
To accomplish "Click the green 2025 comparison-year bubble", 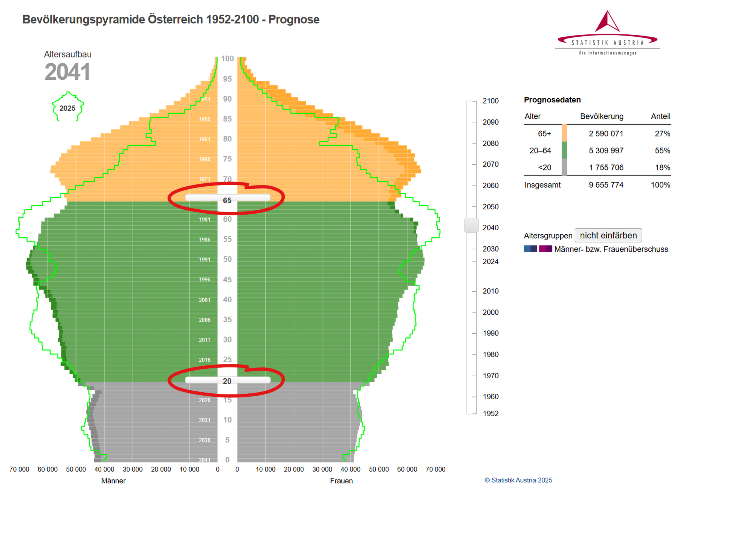I will coord(68,108).
